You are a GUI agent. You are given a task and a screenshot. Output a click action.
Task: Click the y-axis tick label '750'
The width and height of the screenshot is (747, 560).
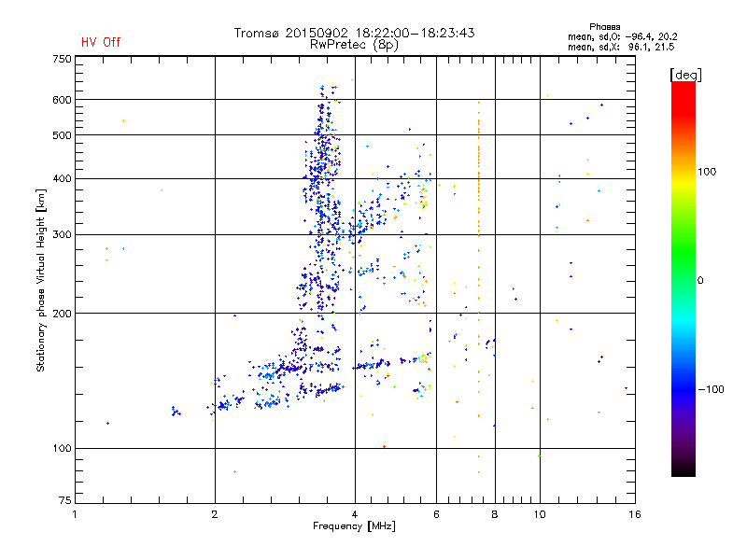[62, 59]
